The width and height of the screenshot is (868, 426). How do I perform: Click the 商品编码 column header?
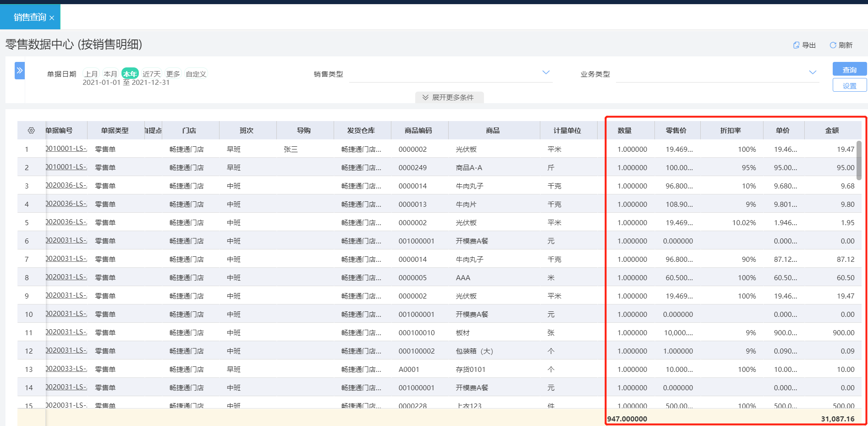pyautogui.click(x=418, y=131)
